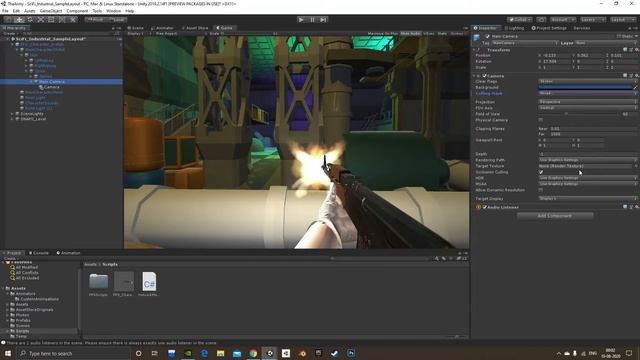Open the Assets menu
Screen dimensions: 640x360
tap(29, 11)
